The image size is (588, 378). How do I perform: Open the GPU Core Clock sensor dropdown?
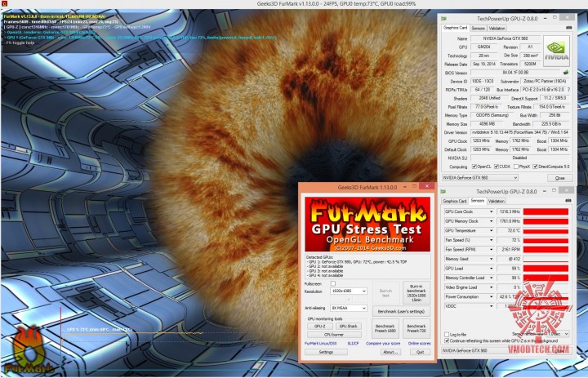(492, 212)
